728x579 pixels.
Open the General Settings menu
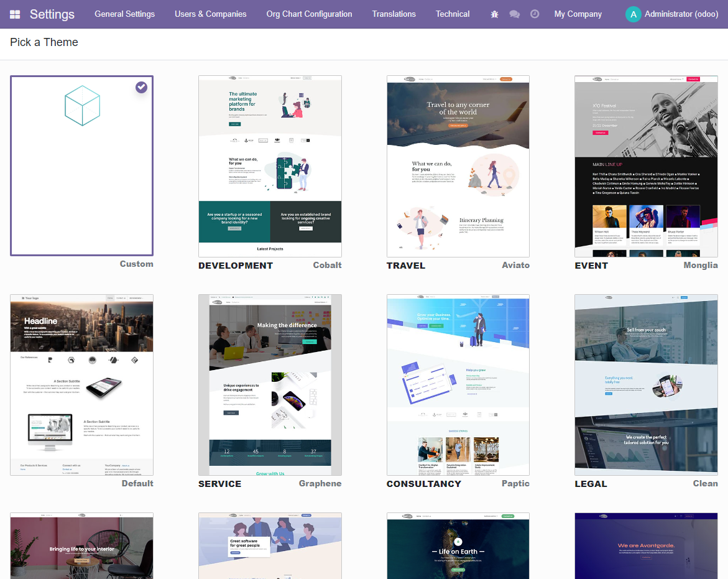click(124, 14)
